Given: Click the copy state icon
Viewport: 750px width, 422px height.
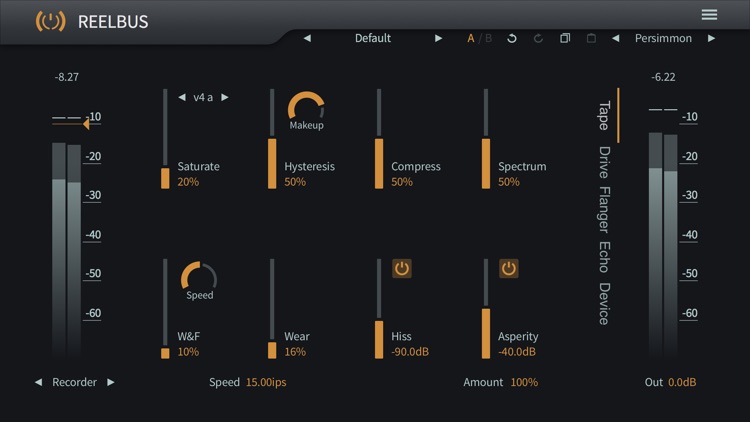Looking at the screenshot, I should click(x=565, y=38).
